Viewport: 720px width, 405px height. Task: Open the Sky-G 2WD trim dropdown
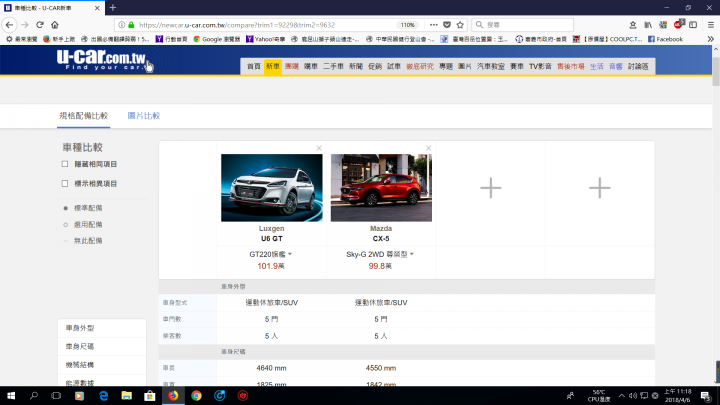pyautogui.click(x=380, y=254)
